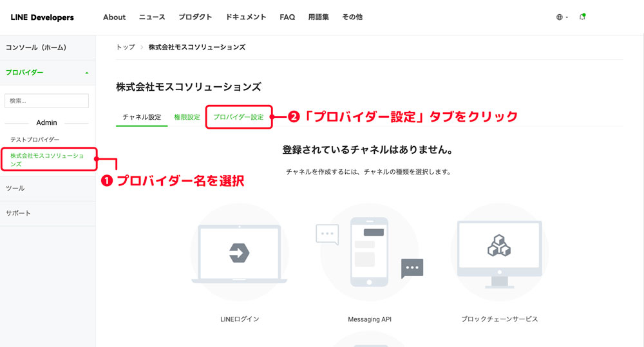Select 株式会社モスコソリューションズ in sidebar list
Image resolution: width=644 pixels, height=347 pixels.
tap(48, 159)
